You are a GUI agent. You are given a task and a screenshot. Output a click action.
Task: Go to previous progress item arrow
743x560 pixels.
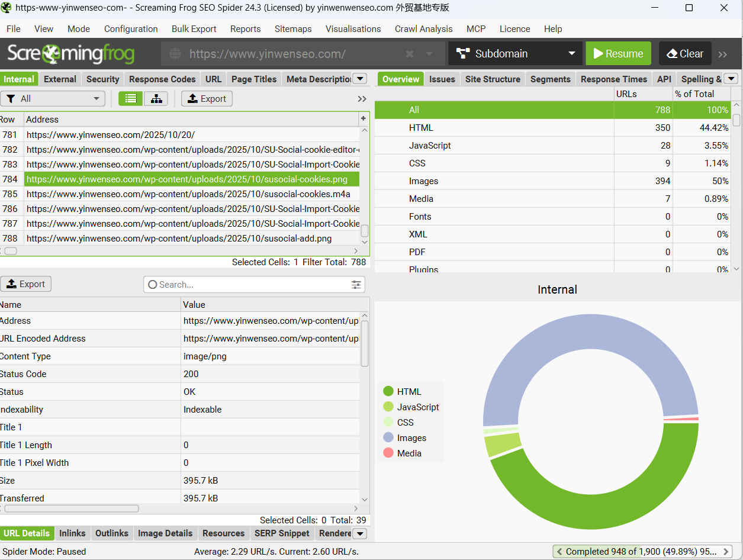[559, 552]
